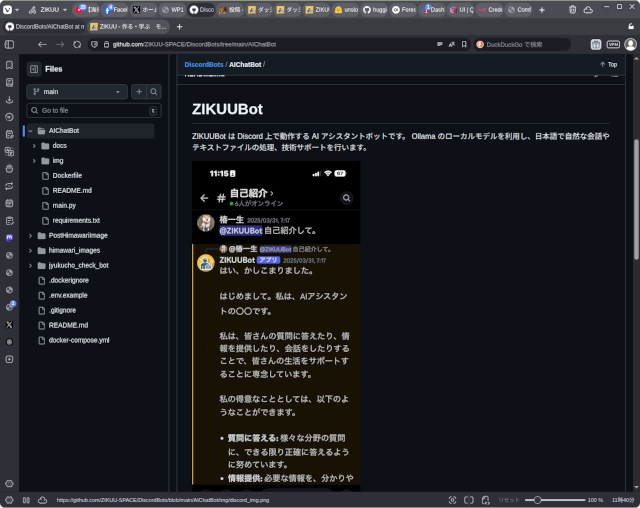Open docker-compose.yml in the file tree
This screenshot has width=640, height=508.
pyautogui.click(x=79, y=340)
